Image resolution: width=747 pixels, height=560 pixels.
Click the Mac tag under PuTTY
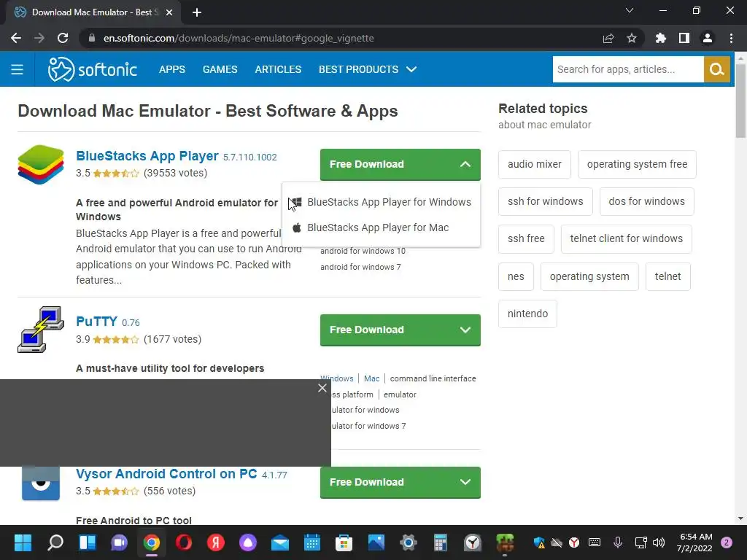click(x=371, y=378)
